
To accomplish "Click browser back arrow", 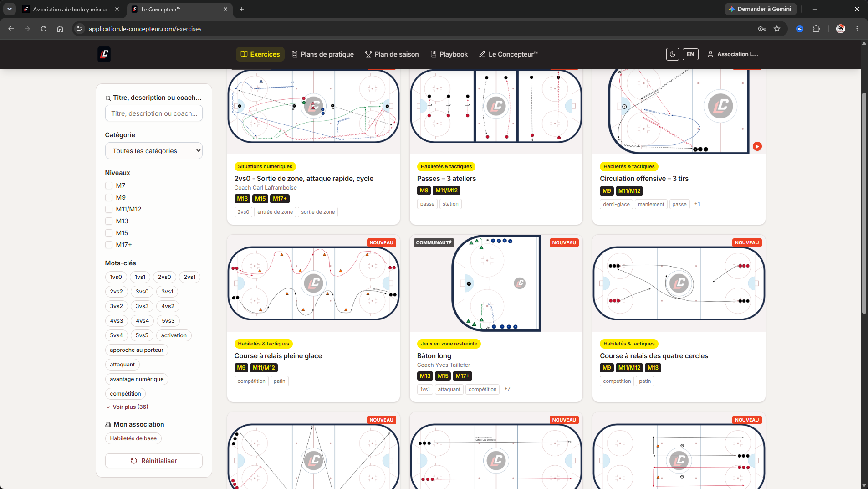I will click(11, 29).
